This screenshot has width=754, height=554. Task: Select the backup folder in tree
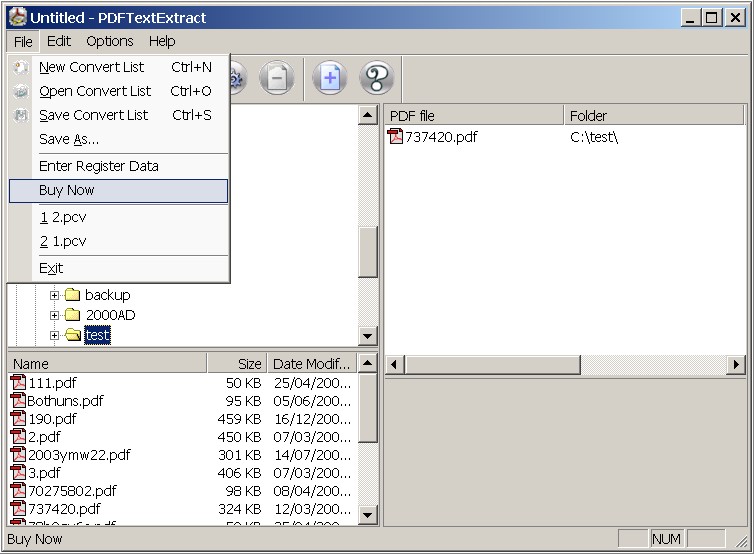(108, 295)
